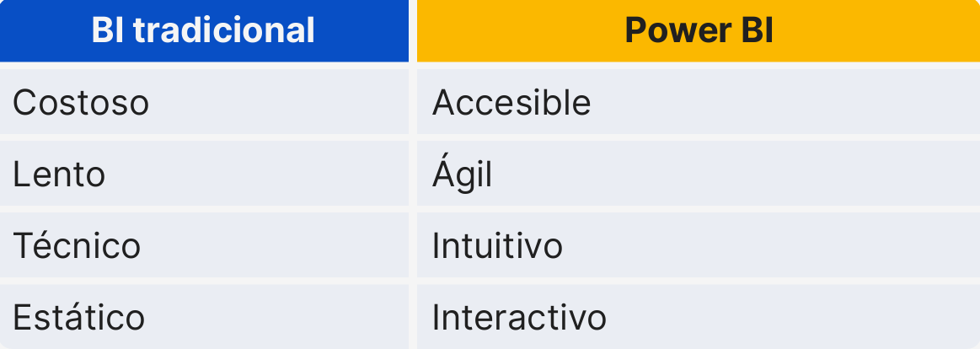
Task: Select the last cell in 'Power BI' column
Action: pyautogui.click(x=519, y=318)
